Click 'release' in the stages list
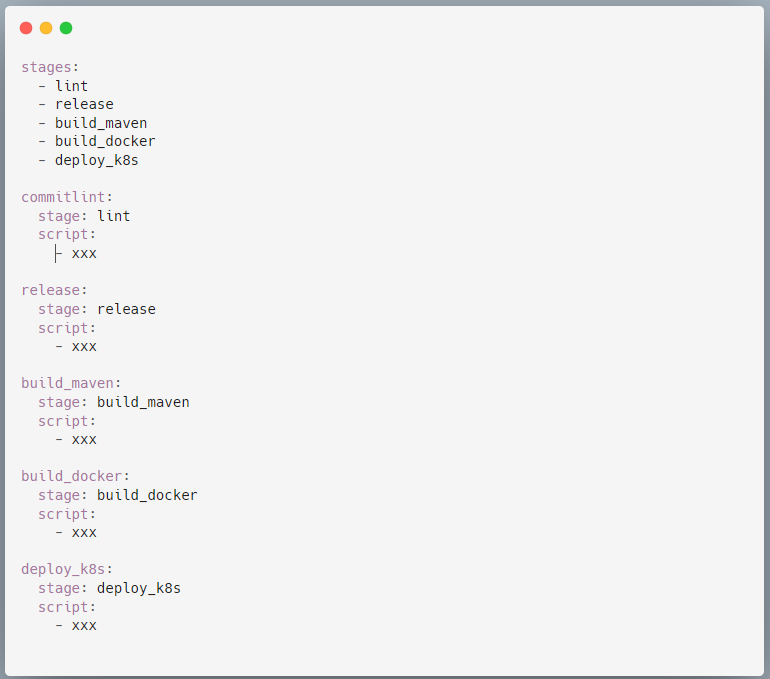This screenshot has height=679, width=770. click(84, 105)
